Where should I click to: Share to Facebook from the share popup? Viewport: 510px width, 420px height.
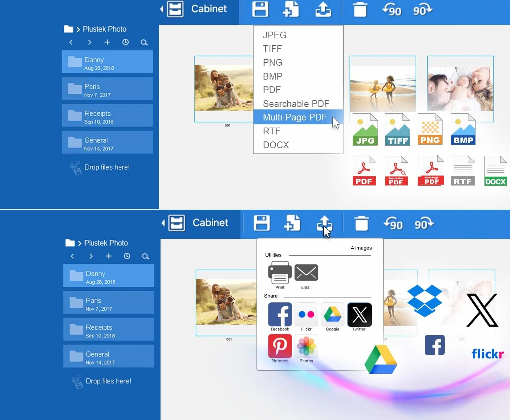tap(280, 314)
